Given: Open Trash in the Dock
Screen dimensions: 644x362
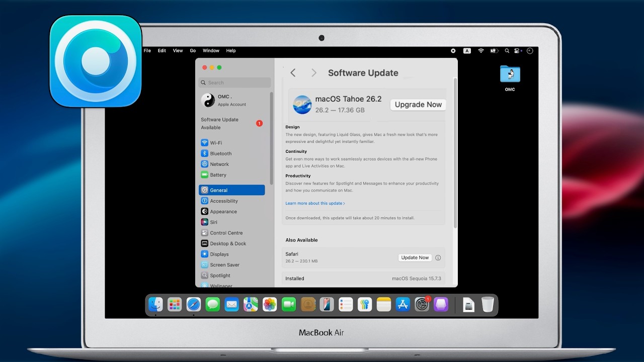Looking at the screenshot, I should pyautogui.click(x=488, y=304).
